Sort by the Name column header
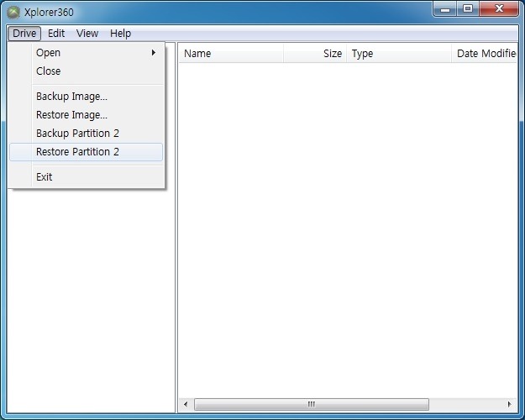525x420 pixels. click(231, 53)
